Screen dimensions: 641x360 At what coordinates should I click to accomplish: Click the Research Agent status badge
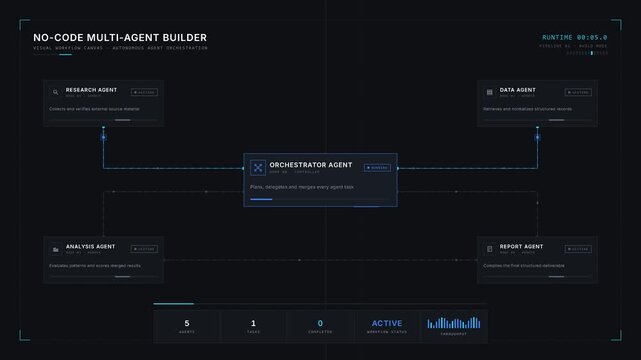[x=144, y=92]
